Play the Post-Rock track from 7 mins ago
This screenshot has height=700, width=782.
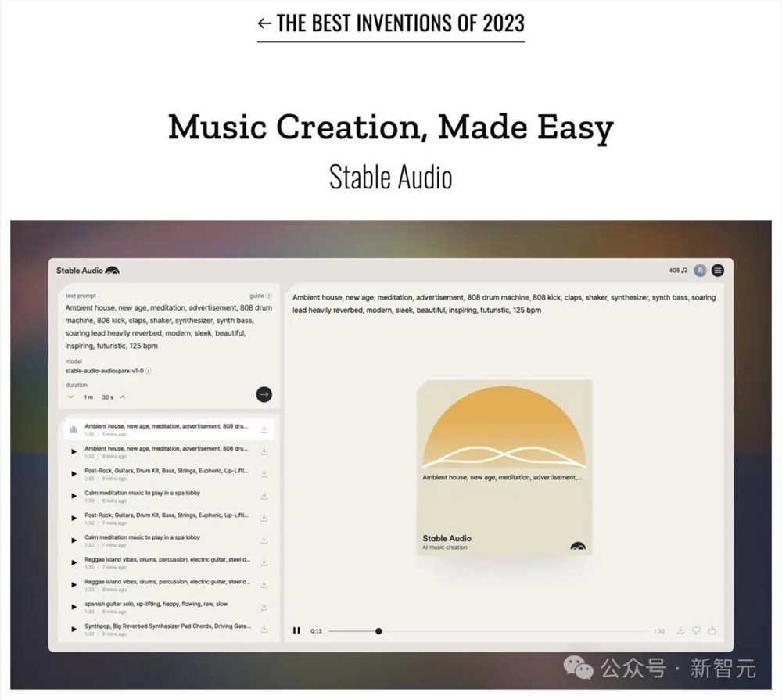tap(74, 519)
